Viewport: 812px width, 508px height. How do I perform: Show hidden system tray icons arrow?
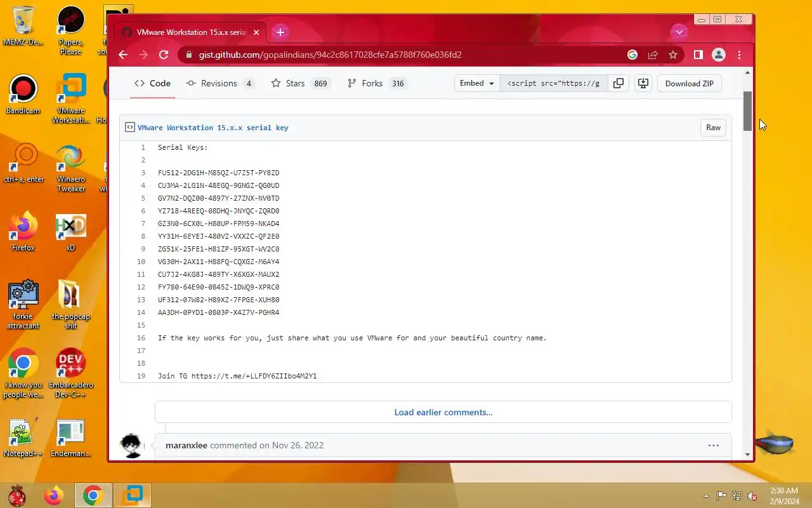tap(707, 496)
